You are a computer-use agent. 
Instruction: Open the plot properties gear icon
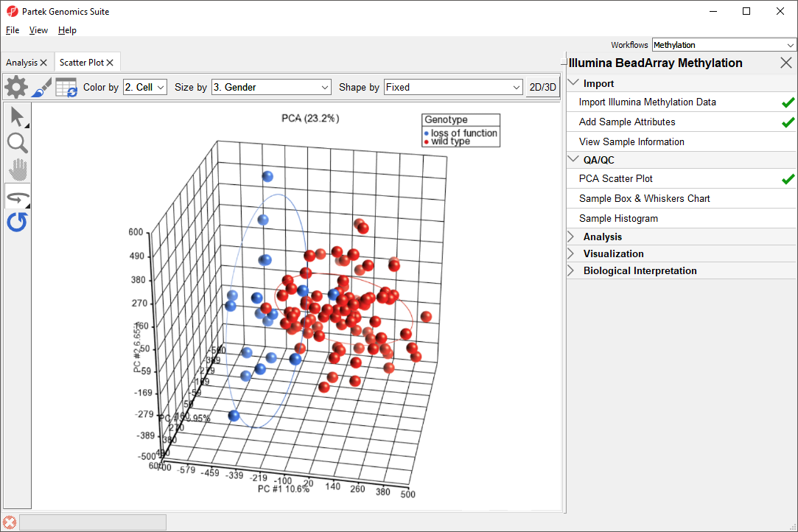tap(16, 87)
